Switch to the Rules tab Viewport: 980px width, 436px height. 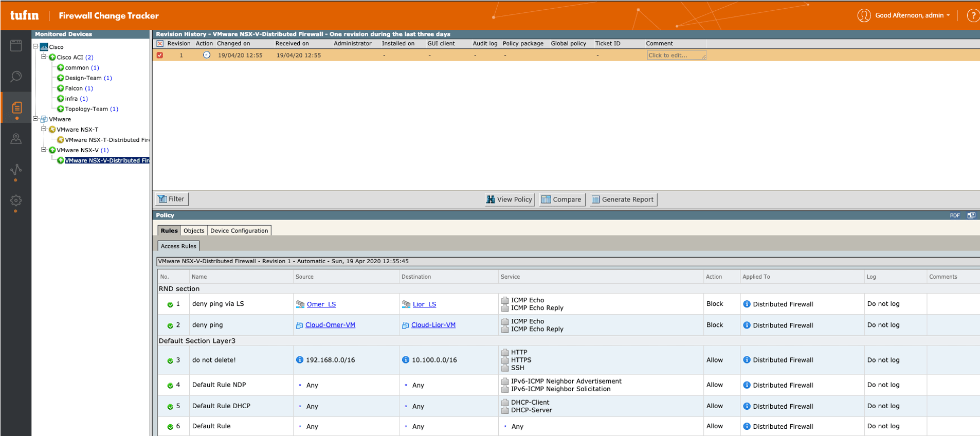[169, 231]
